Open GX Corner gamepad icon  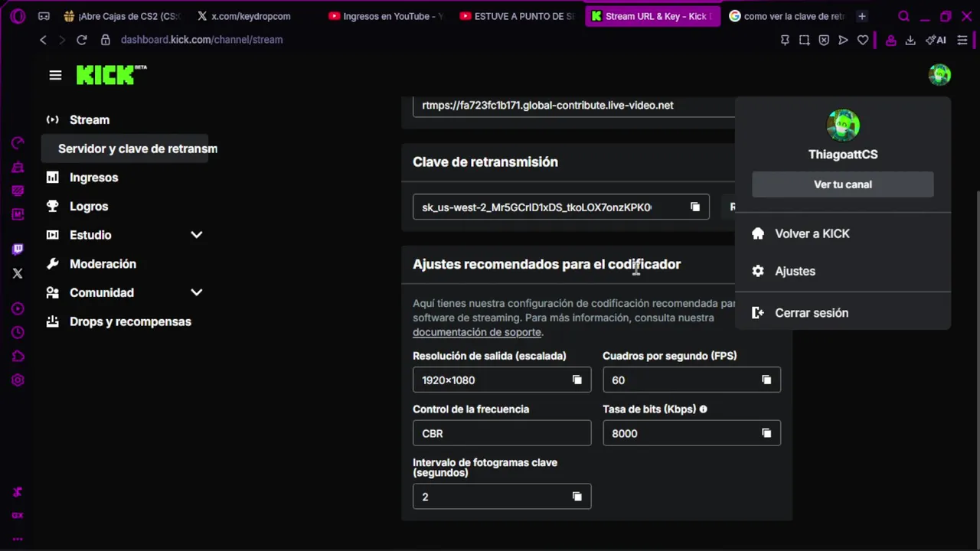[x=44, y=16]
